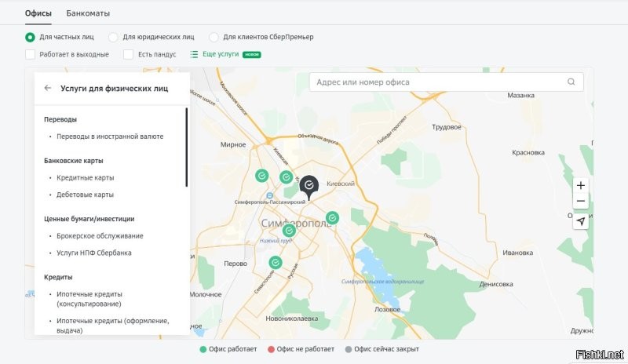This screenshot has height=364, width=628.
Task: Click the Молочное label on the map
Action: [x=206, y=294]
